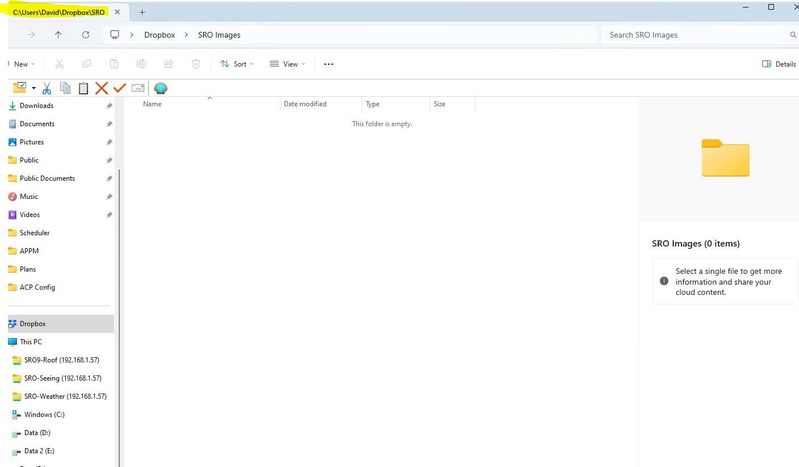
Task: Unpin the Downloads folder from Quick access
Action: (x=109, y=106)
